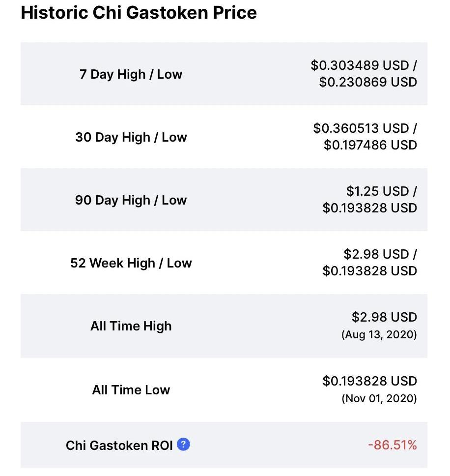Click the $2.98 USD all time high price
The image size is (450, 476).
pyautogui.click(x=385, y=317)
